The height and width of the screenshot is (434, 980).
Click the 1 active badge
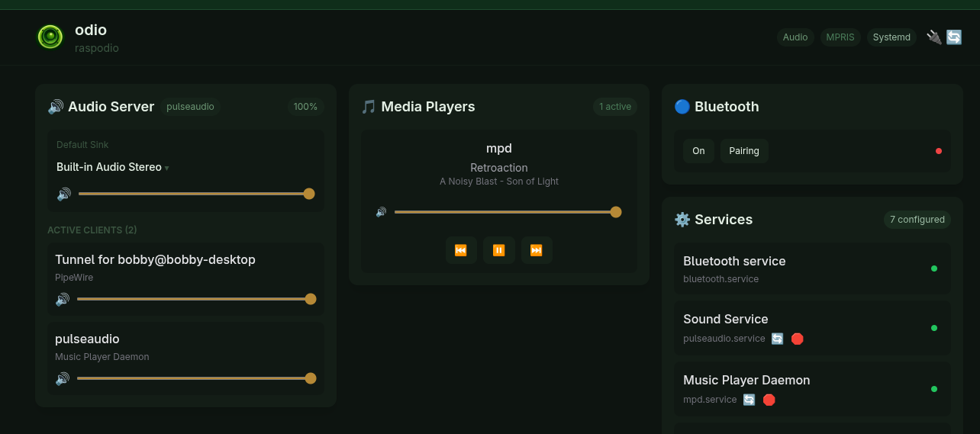(x=615, y=107)
